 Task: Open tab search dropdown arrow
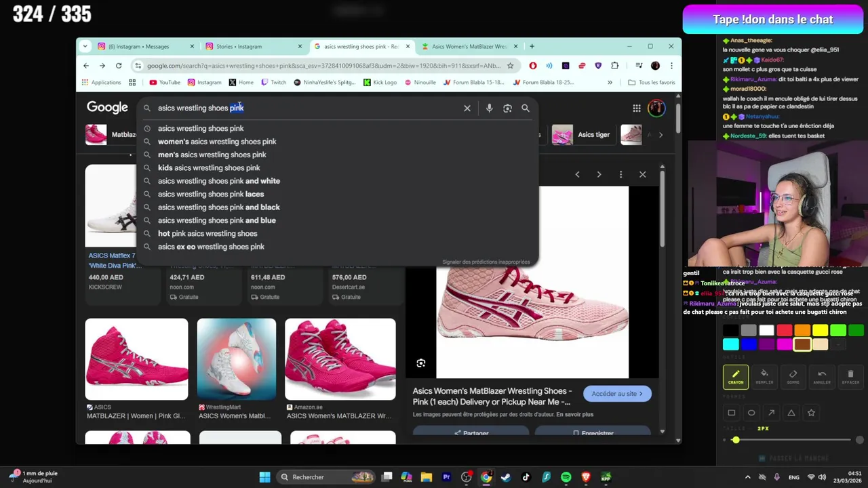85,47
